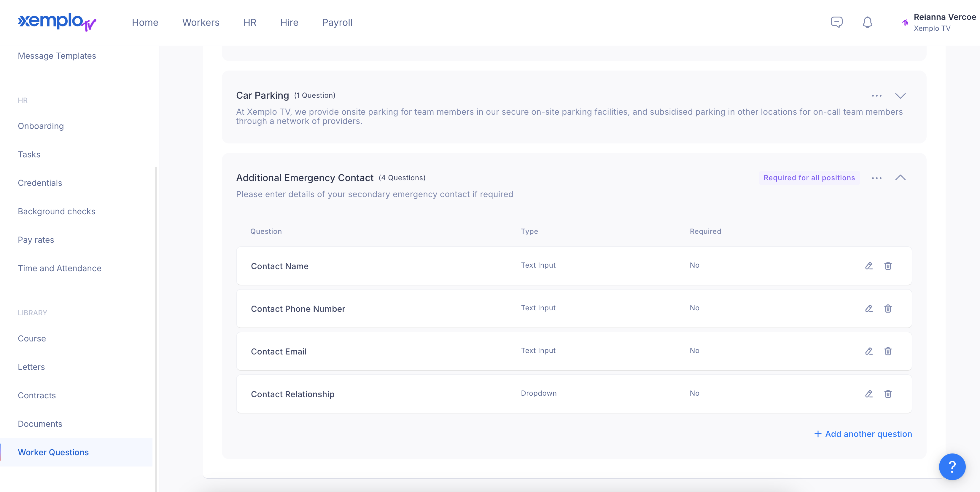Edit the Contact Name question

point(868,266)
